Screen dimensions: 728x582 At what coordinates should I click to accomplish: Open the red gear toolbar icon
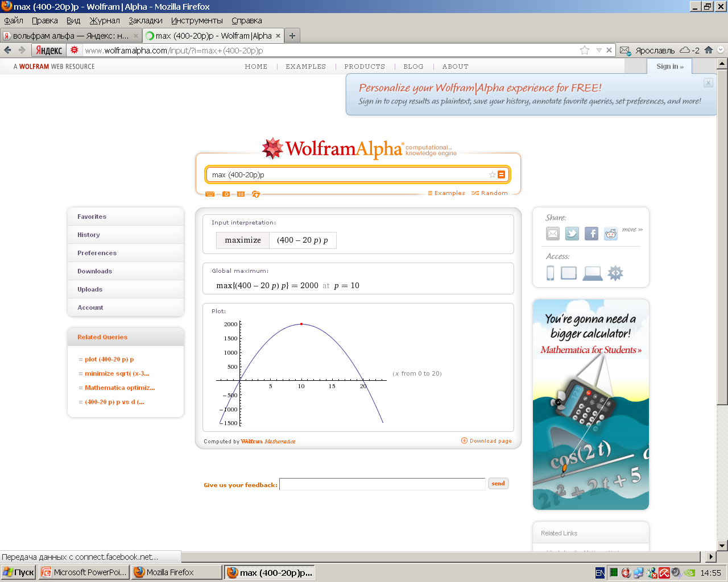point(74,50)
